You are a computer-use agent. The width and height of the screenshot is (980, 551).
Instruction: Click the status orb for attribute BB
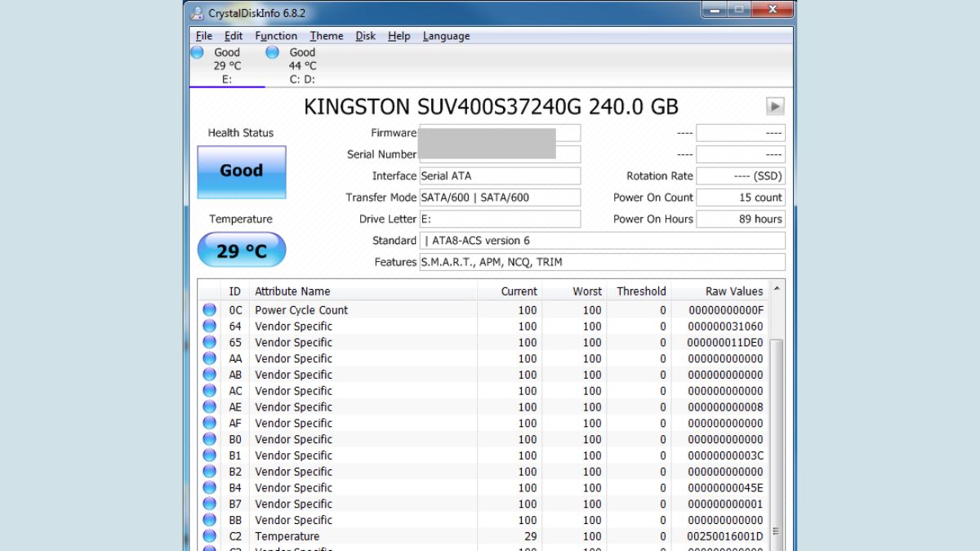pyautogui.click(x=210, y=520)
